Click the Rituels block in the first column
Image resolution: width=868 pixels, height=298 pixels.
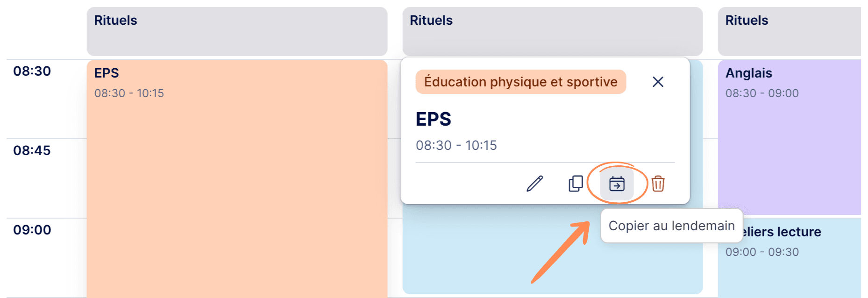pos(237,31)
